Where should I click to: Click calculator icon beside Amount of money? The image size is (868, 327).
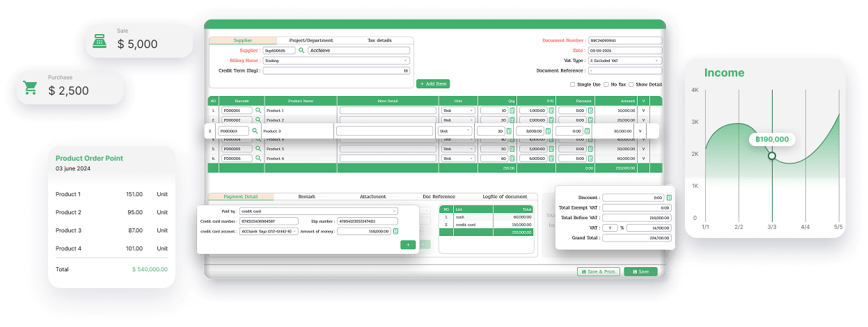click(395, 231)
